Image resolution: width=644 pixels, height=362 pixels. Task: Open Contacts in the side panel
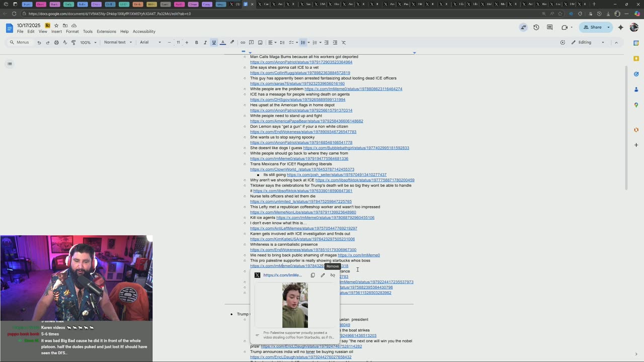click(x=636, y=89)
